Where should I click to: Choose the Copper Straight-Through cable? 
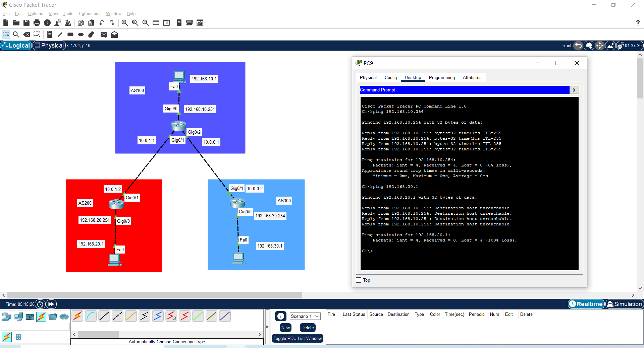104,316
